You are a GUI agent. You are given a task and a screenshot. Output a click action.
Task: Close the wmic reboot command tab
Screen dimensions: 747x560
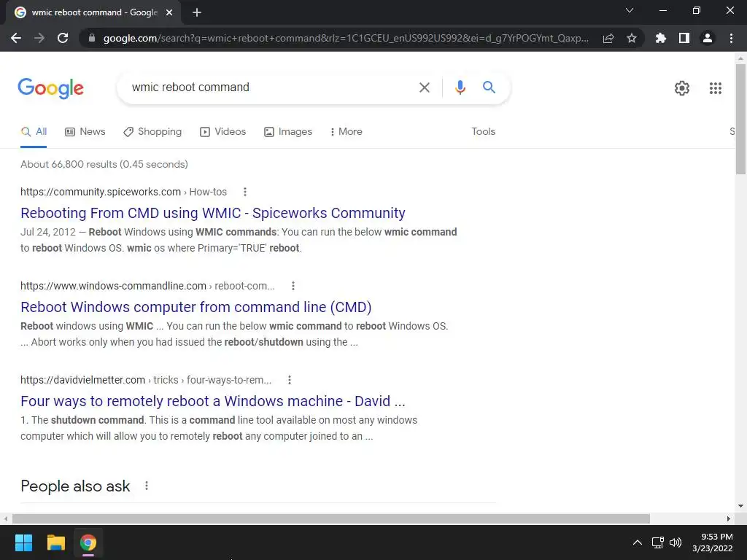(x=169, y=13)
